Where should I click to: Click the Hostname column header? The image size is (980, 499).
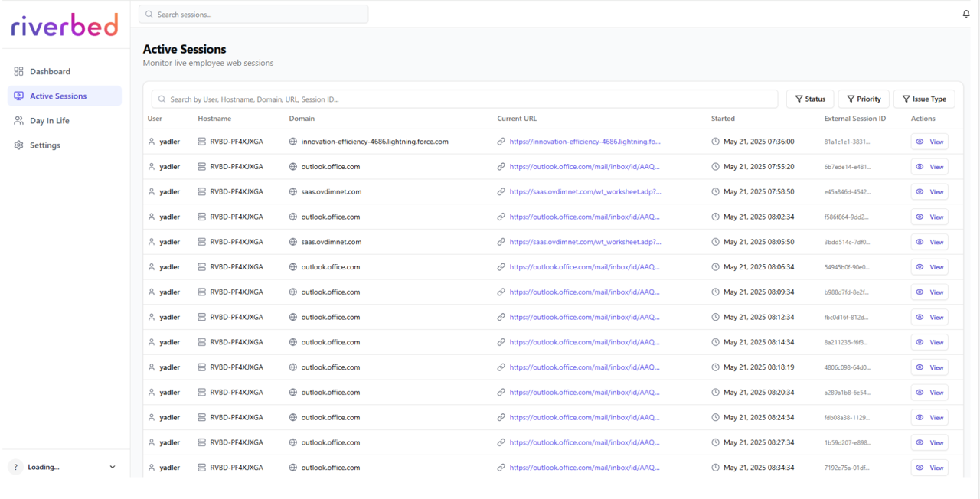pyautogui.click(x=214, y=119)
